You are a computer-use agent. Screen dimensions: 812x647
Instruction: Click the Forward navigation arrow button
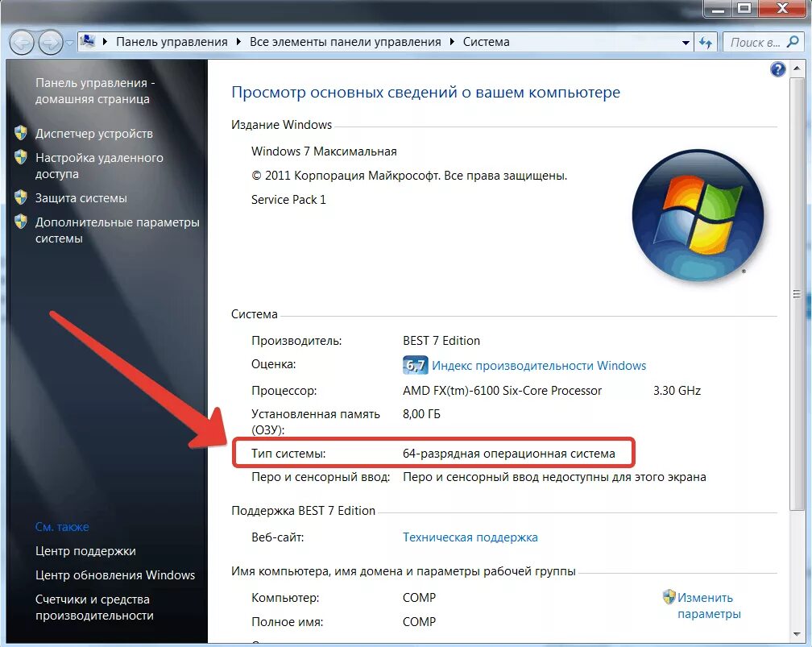51,43
